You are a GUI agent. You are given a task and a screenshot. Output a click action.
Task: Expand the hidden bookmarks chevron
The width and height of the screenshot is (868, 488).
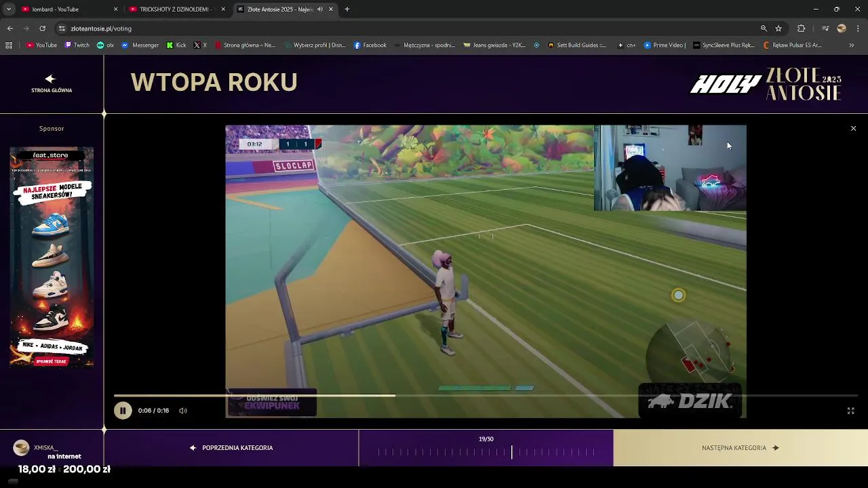point(852,45)
